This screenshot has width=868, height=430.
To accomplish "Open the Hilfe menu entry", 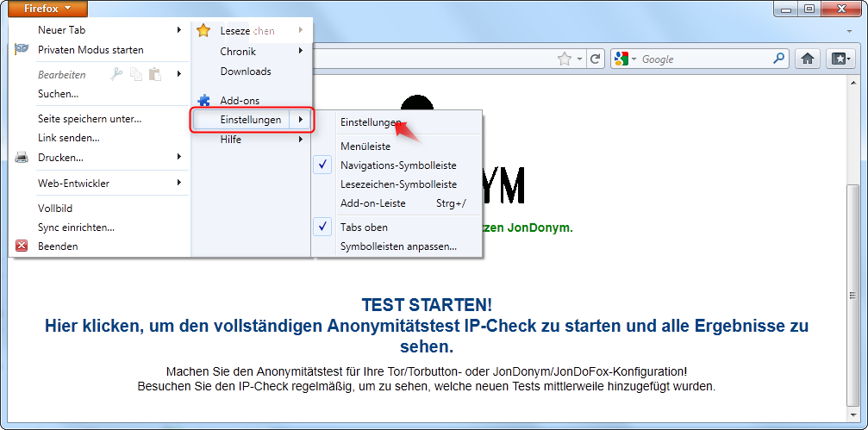I will click(x=231, y=140).
